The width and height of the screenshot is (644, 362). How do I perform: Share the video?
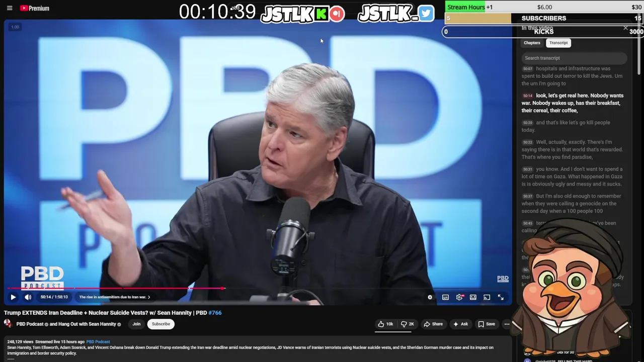433,324
